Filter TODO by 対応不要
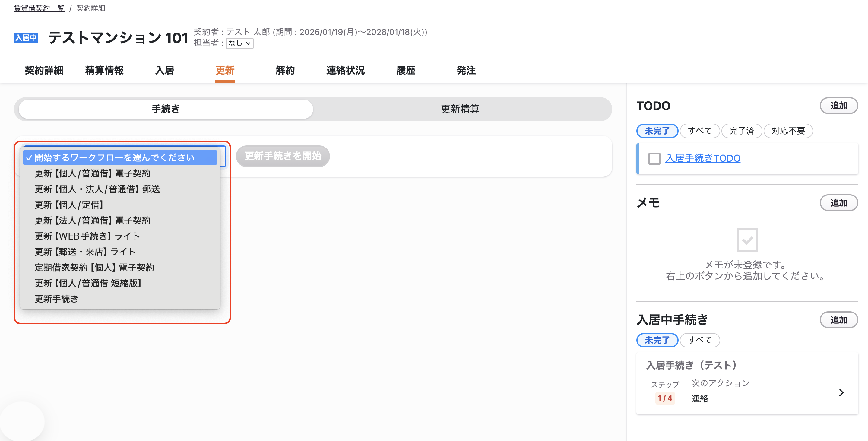Image resolution: width=868 pixels, height=441 pixels. pyautogui.click(x=788, y=131)
